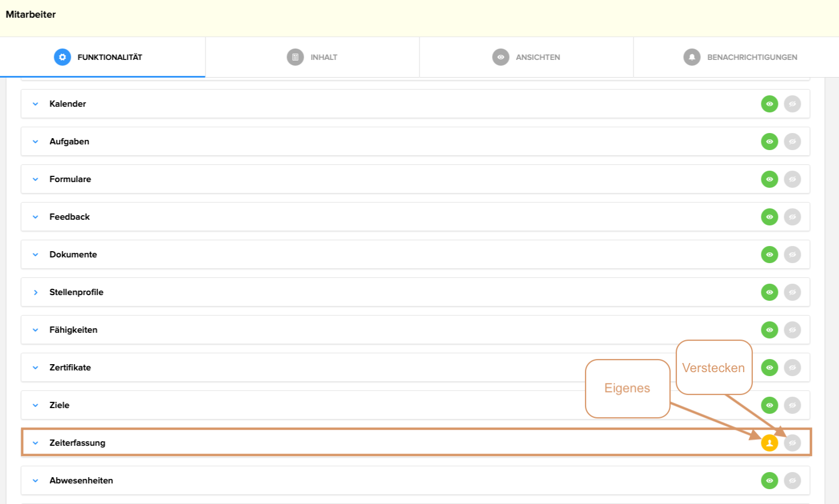Viewport: 839px width, 504px height.
Task: Click the Inhalt document icon
Action: coord(295,57)
